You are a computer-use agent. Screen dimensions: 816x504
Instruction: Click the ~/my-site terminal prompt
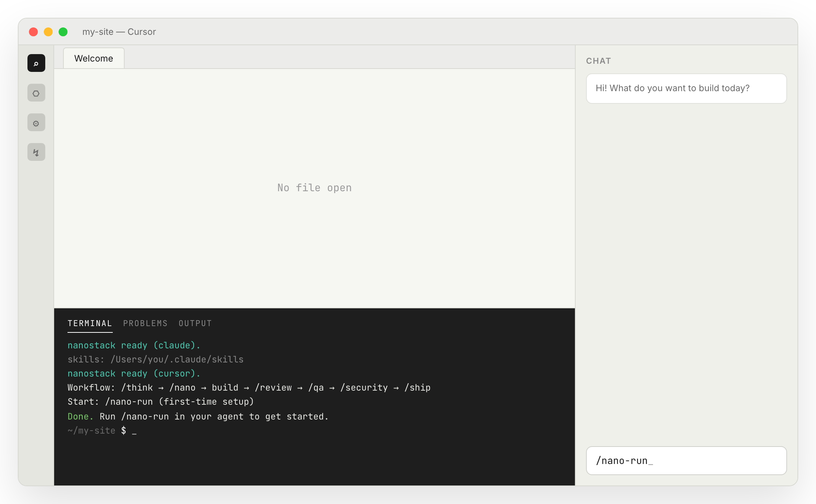[x=102, y=431]
